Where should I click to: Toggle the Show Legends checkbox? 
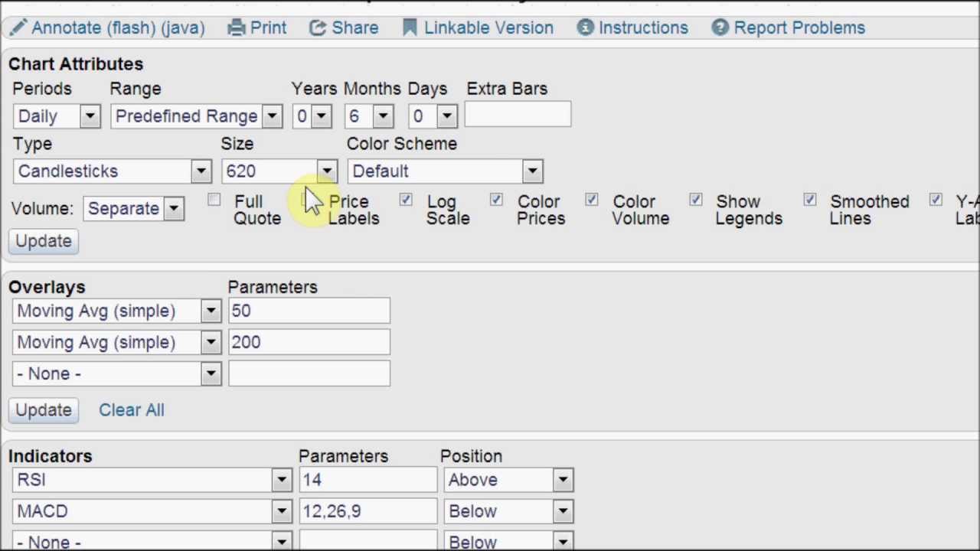point(695,201)
